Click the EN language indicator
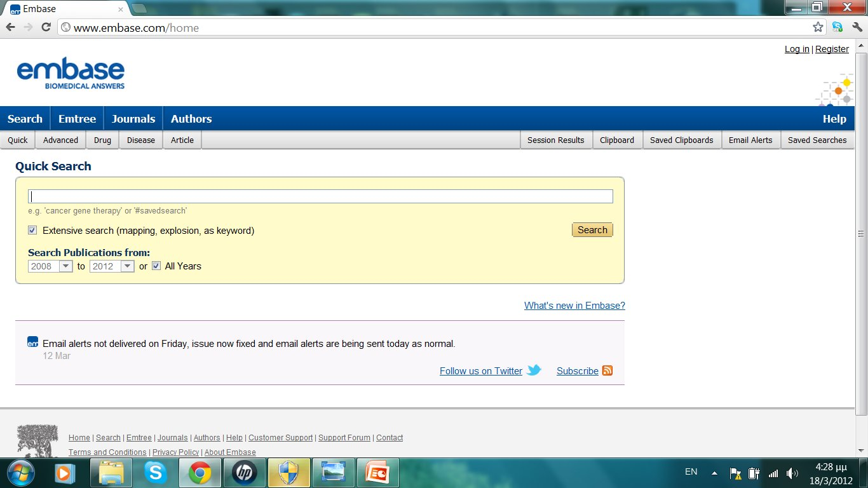 691,471
